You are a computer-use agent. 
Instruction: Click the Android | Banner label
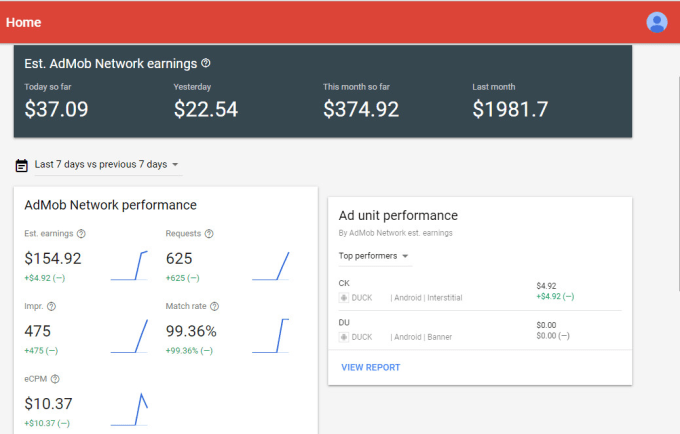pos(423,337)
